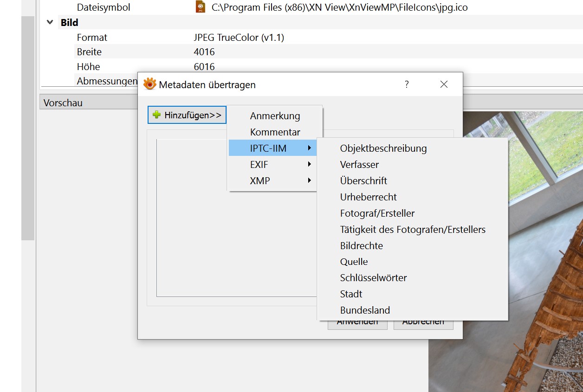Choose Quelle in the IPTC submenu
The height and width of the screenshot is (392, 583).
point(413,262)
